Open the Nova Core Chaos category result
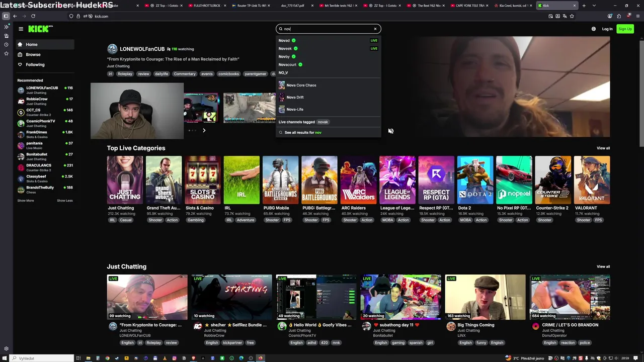Image resolution: width=644 pixels, height=362 pixels. [x=328, y=85]
